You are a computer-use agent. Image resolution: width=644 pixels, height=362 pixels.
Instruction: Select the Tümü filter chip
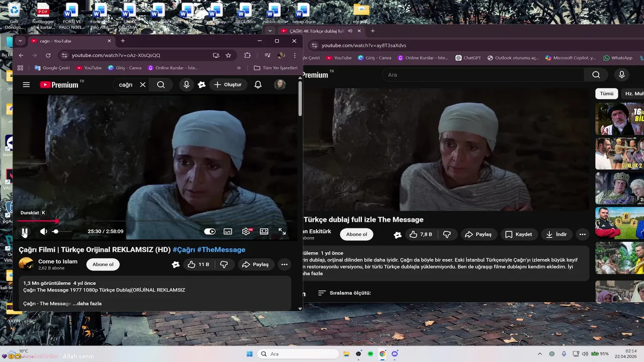pyautogui.click(x=607, y=94)
